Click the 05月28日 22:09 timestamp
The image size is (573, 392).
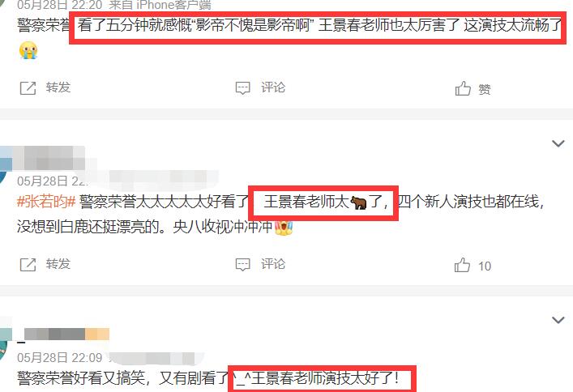click(59, 358)
